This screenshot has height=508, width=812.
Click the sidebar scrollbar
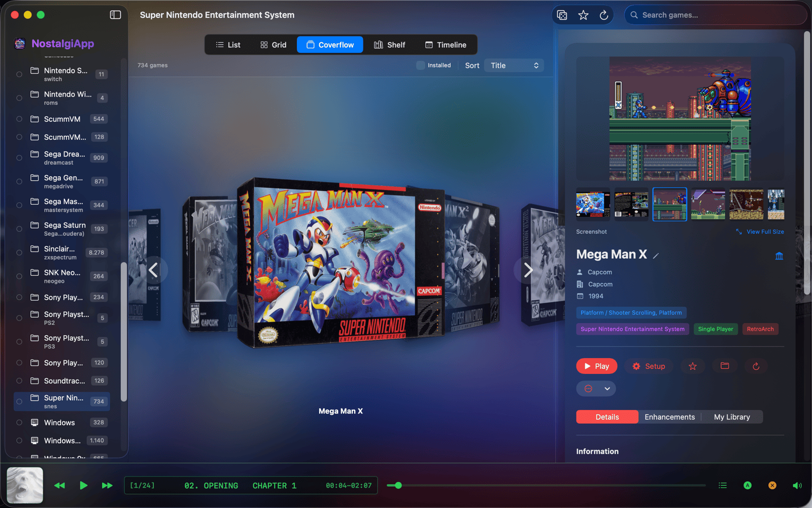click(x=123, y=331)
